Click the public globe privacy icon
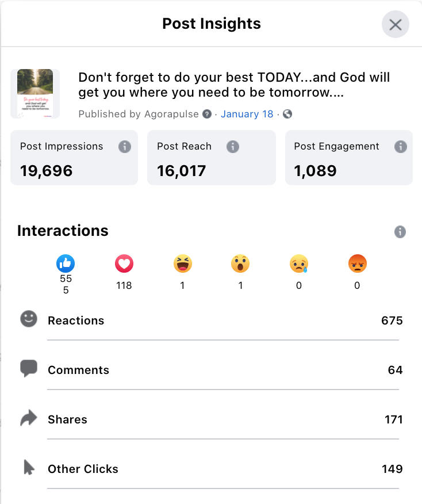The height and width of the screenshot is (504, 422). click(x=287, y=114)
